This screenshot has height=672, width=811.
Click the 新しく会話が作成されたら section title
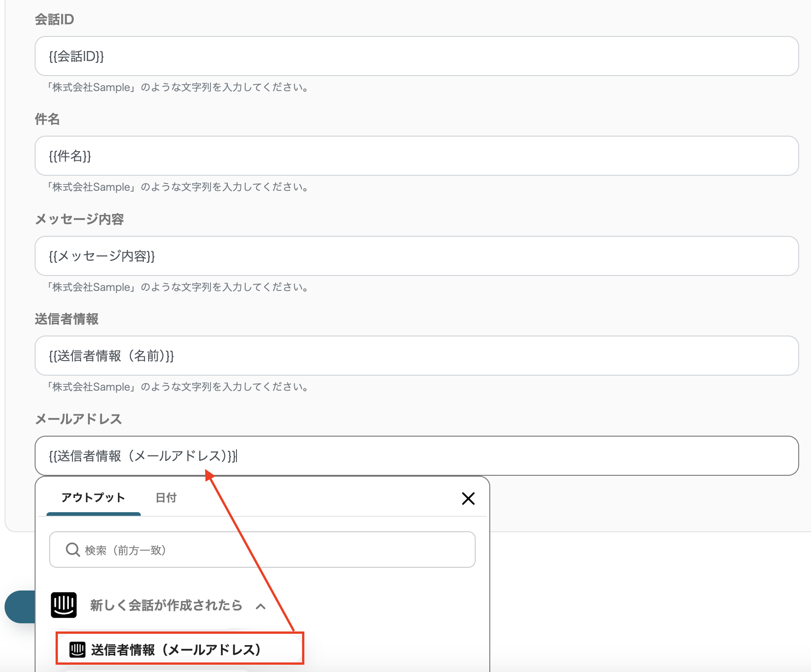click(166, 605)
